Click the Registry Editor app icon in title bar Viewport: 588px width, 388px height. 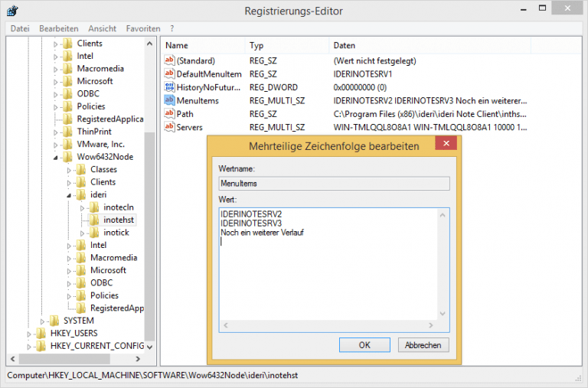coord(12,11)
